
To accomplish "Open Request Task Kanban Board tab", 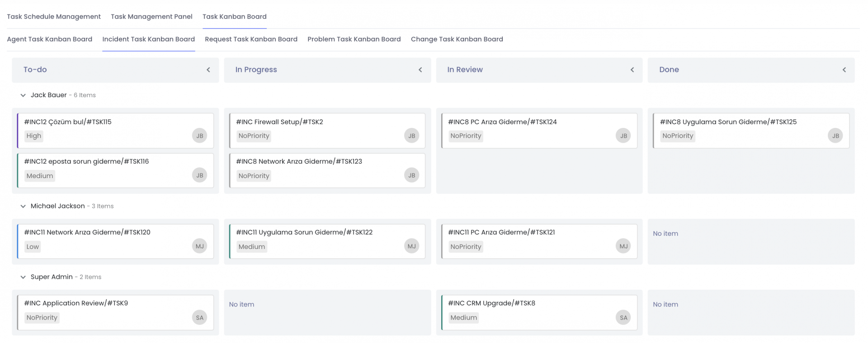I will [x=251, y=39].
